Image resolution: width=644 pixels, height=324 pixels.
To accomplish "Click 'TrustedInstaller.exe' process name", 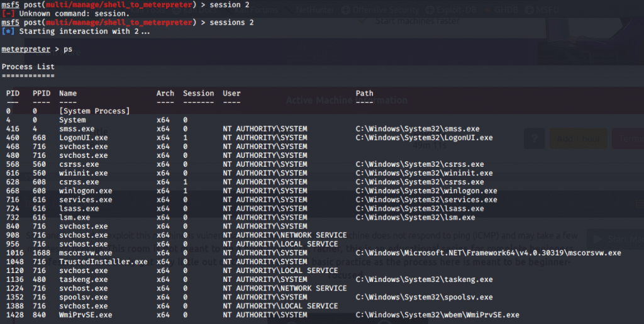I will [x=103, y=262].
